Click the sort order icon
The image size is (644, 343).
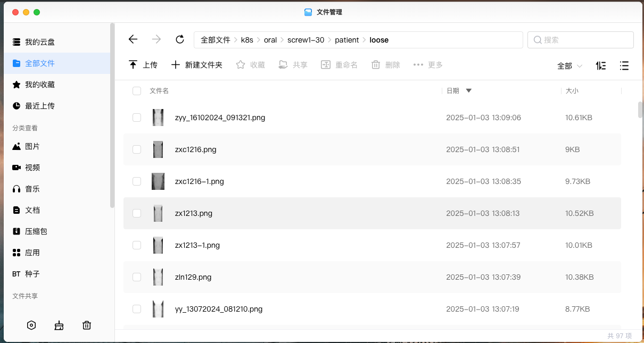pyautogui.click(x=601, y=66)
